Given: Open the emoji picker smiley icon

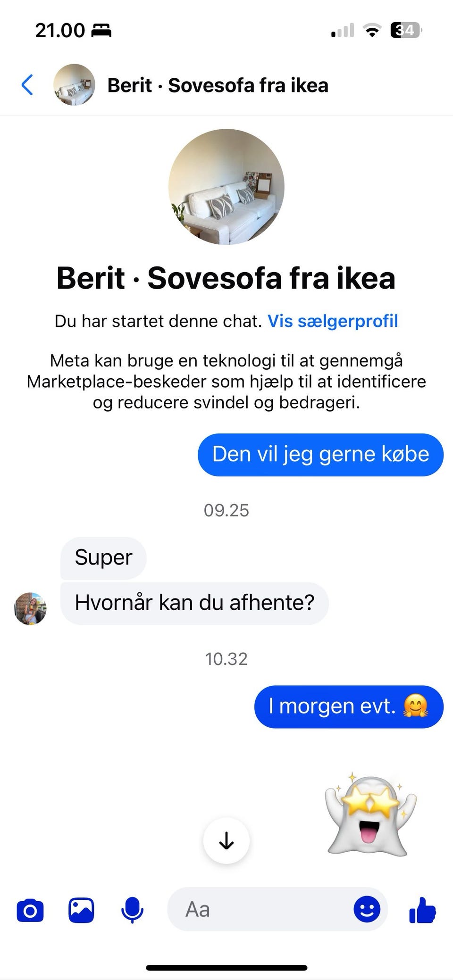Looking at the screenshot, I should (367, 909).
